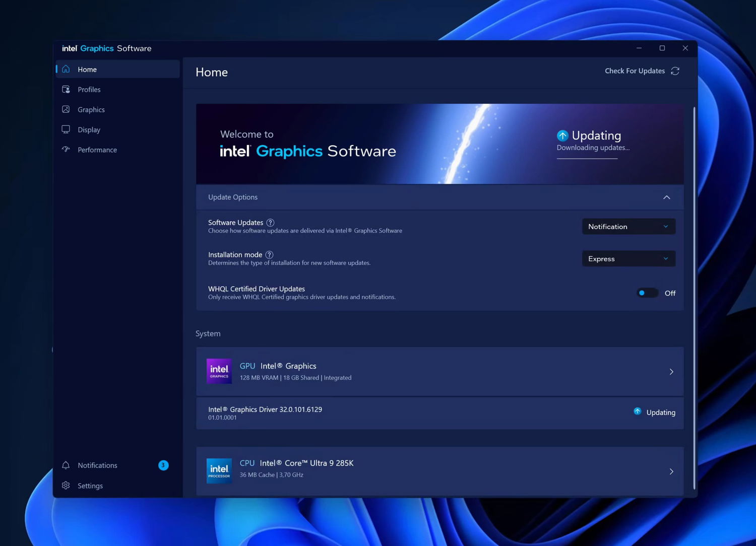Click the Welcome banner image

click(439, 144)
